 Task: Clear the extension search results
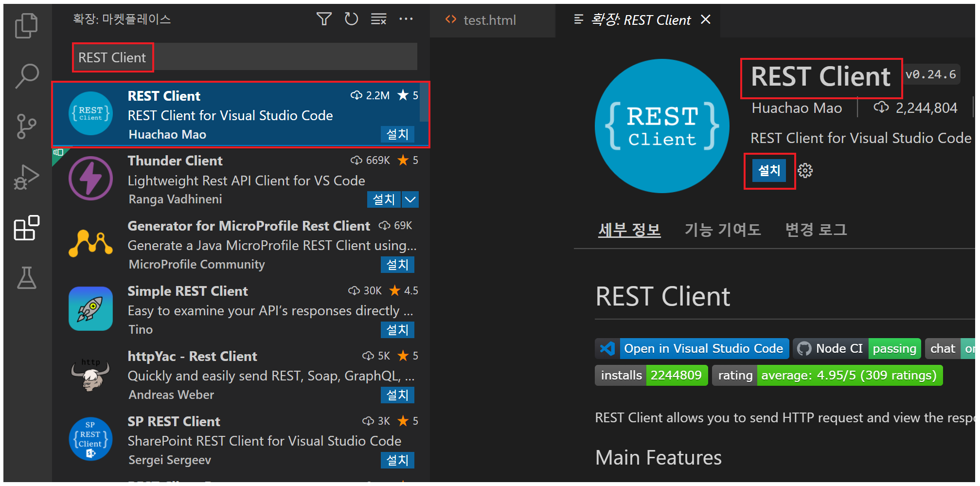pos(378,18)
